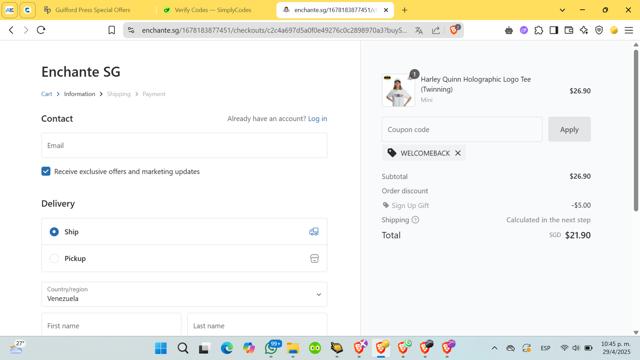The width and height of the screenshot is (640, 360).
Task: Click the ESP language indicator
Action: point(545,348)
